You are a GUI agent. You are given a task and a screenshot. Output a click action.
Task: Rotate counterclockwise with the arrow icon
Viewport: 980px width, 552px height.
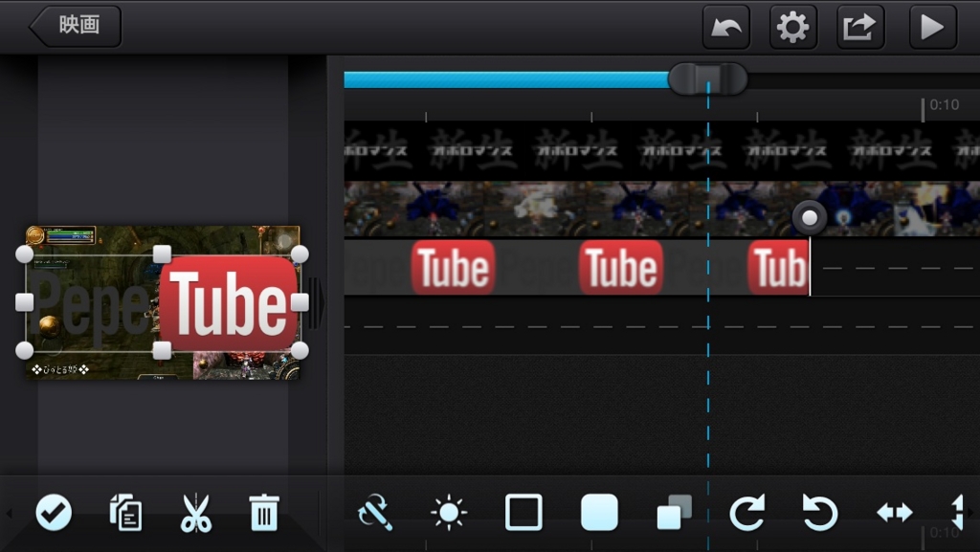point(820,513)
